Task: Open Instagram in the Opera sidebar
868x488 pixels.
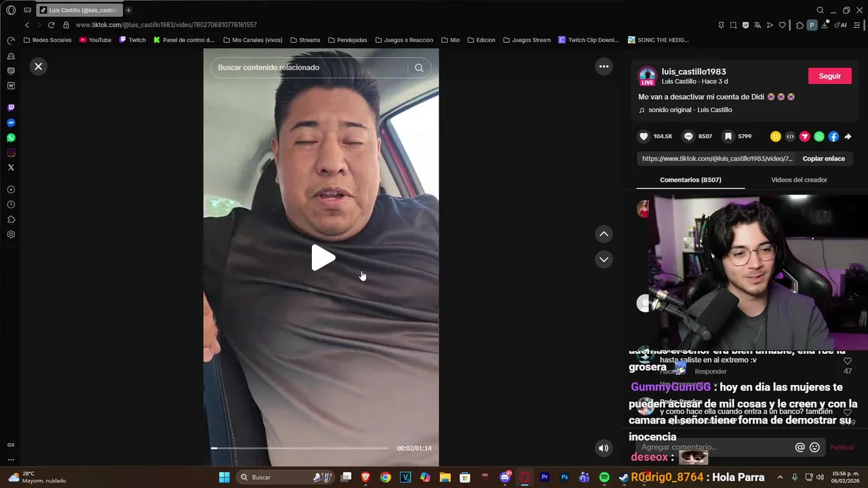Action: click(11, 152)
